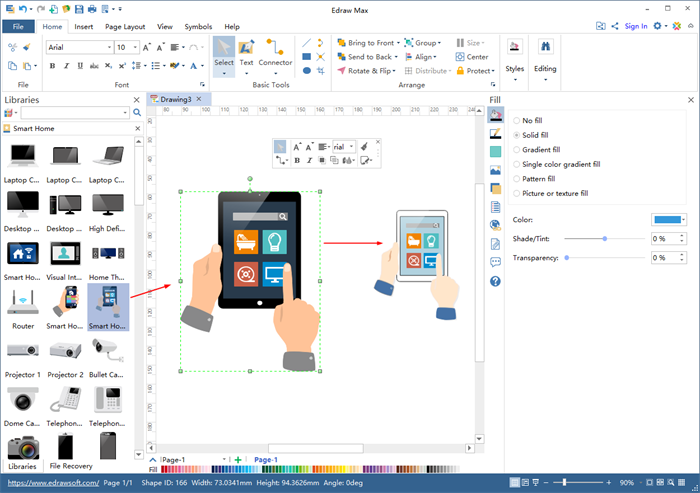Click the Bold formatting icon
Image resolution: width=700 pixels, height=493 pixels.
click(52, 66)
